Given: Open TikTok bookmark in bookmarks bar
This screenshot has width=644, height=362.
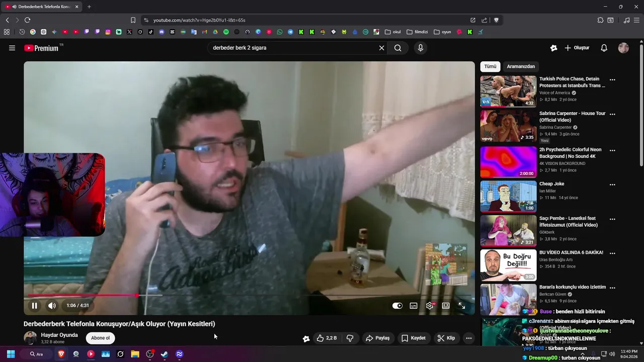Looking at the screenshot, I should (x=151, y=32).
